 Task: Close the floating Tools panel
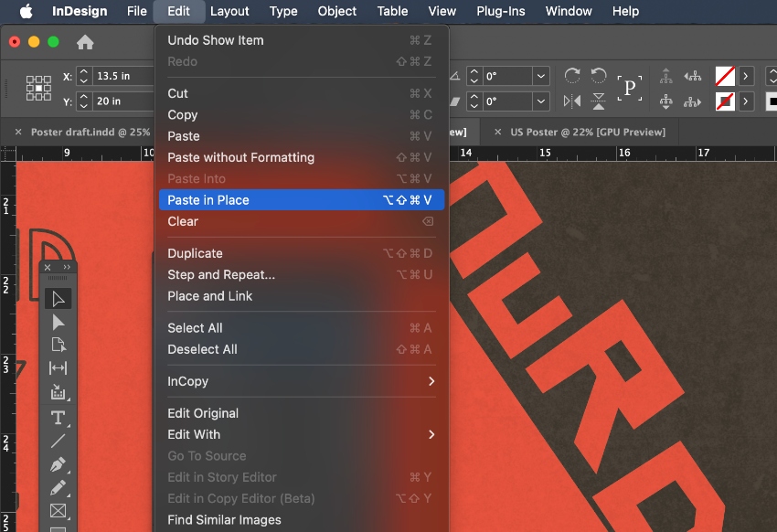coord(48,267)
